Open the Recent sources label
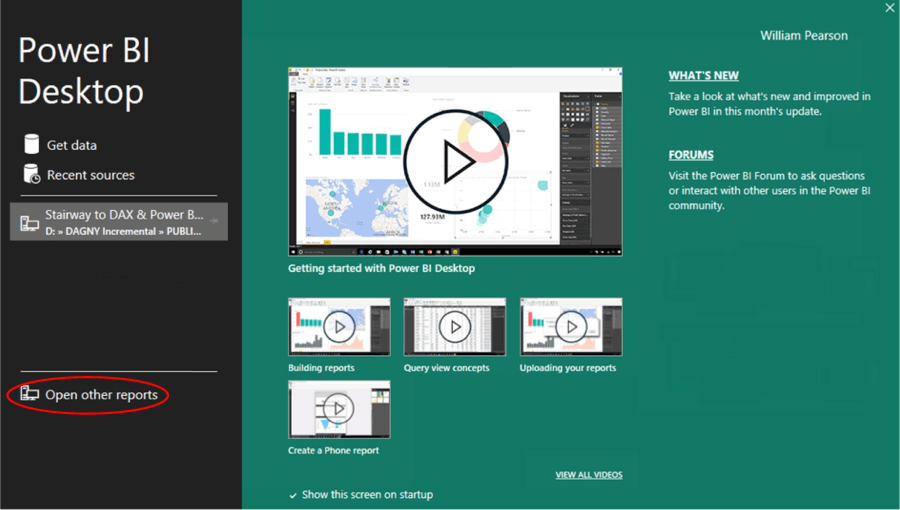Image resolution: width=900 pixels, height=510 pixels. click(x=91, y=175)
